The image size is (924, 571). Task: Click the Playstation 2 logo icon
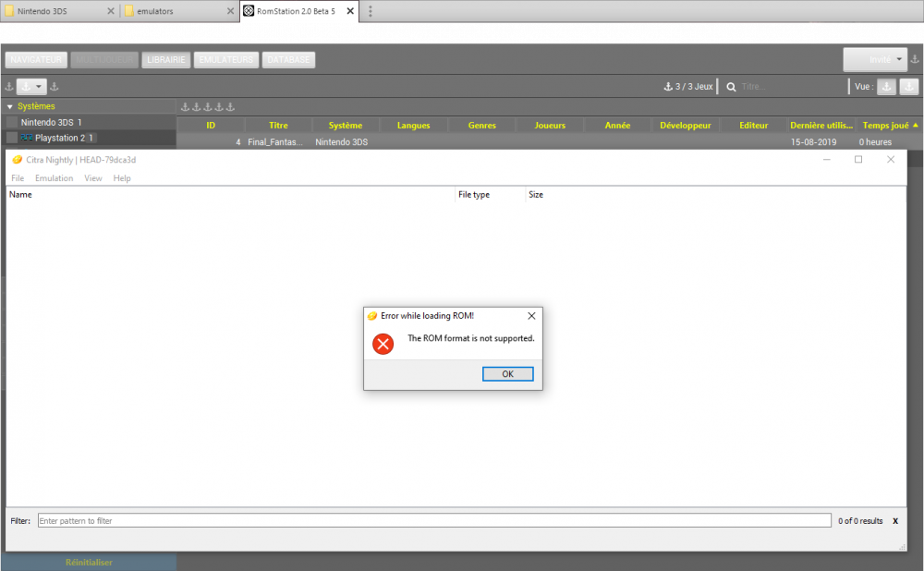click(27, 138)
